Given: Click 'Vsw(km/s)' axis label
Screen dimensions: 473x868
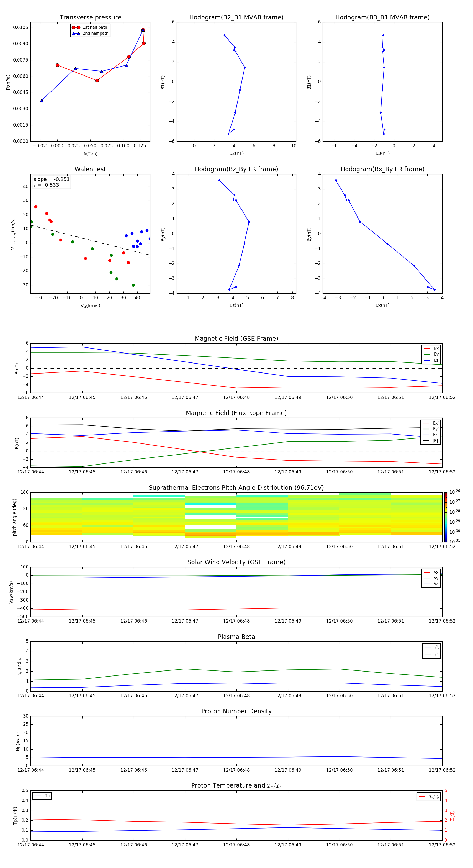Looking at the screenshot, I should tap(11, 592).
